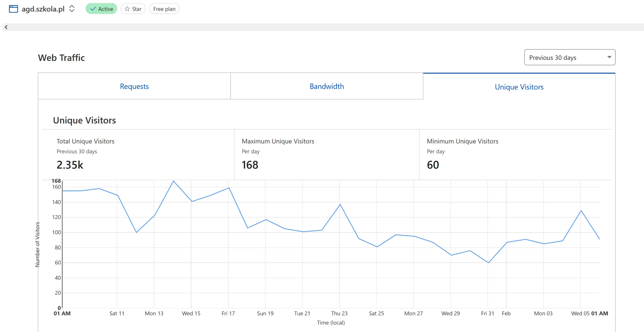Click the Active status badge checkmark
The image size is (644, 332).
click(x=93, y=9)
